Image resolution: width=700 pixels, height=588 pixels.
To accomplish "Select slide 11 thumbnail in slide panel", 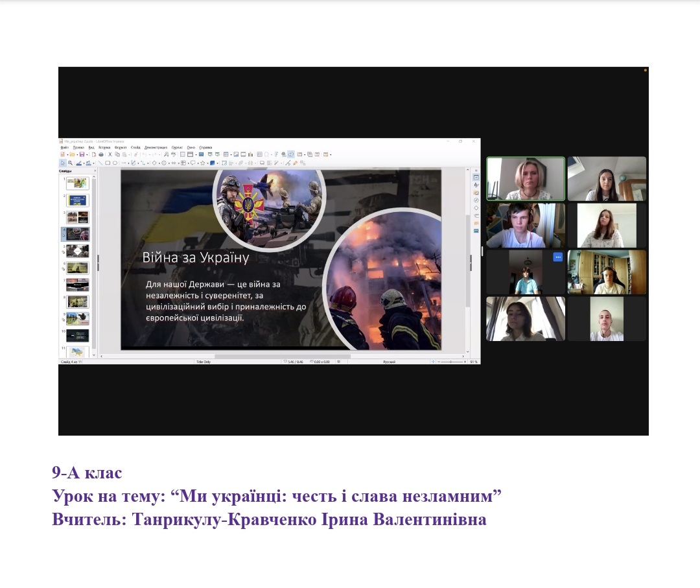I will [78, 352].
